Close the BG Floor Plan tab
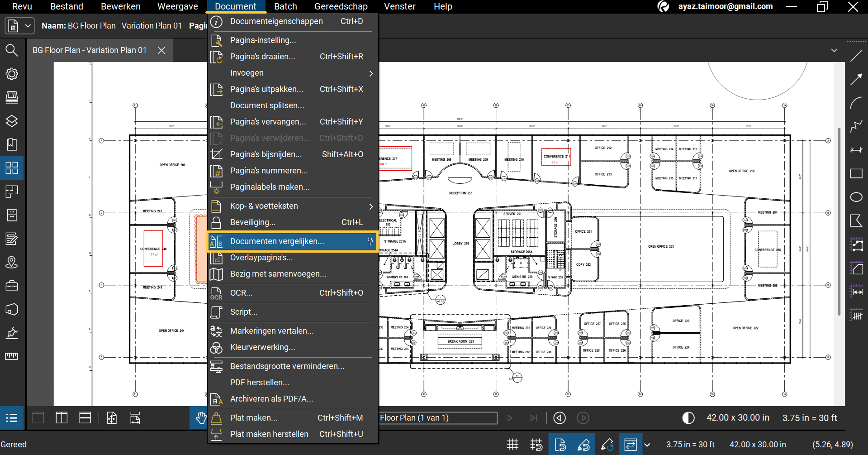The height and width of the screenshot is (455, 868). pos(161,50)
